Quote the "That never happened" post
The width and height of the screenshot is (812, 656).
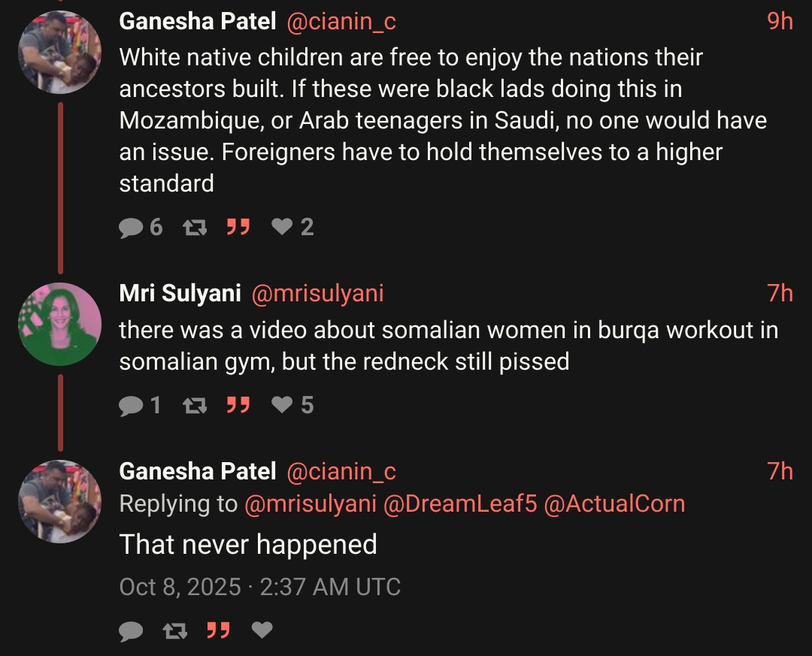218,630
